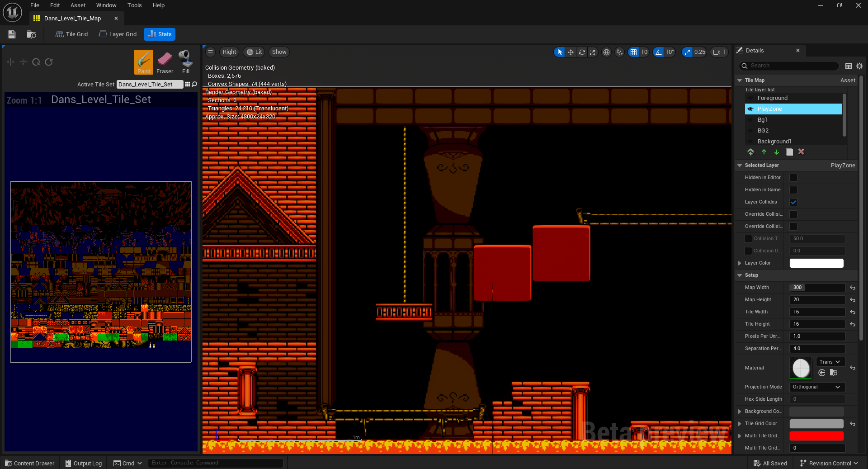Screen dimensions: 868x469
Task: Toggle rotation snapping on or off
Action: tap(658, 52)
